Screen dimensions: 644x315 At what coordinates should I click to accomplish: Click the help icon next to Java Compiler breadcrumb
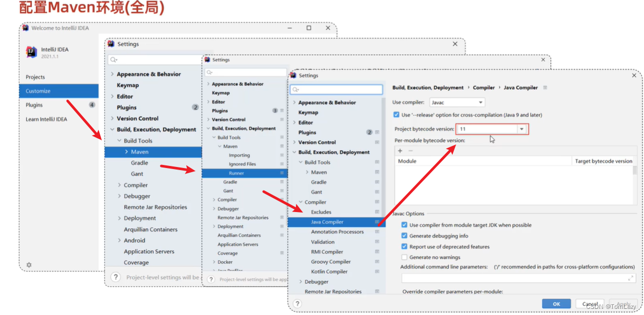click(x=545, y=87)
